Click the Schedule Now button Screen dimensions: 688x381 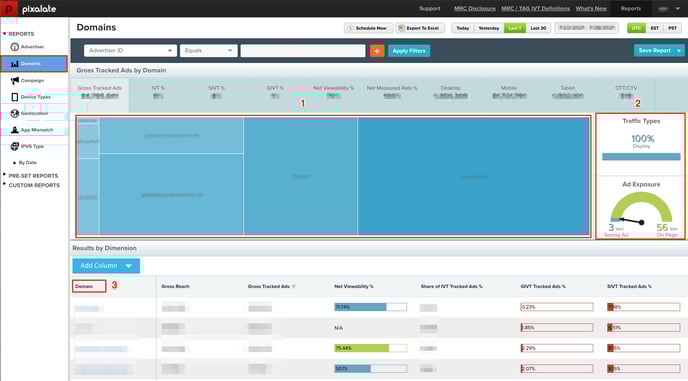point(368,28)
